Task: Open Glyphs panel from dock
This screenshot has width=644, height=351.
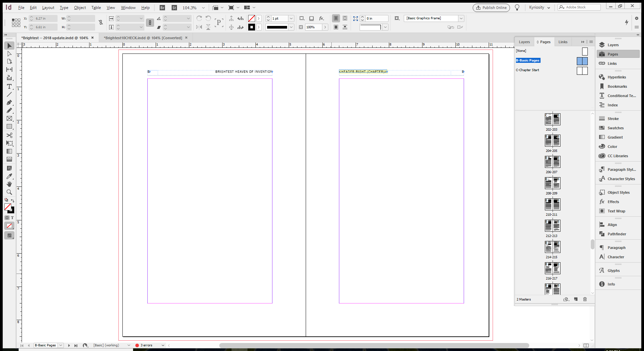Action: pos(613,271)
